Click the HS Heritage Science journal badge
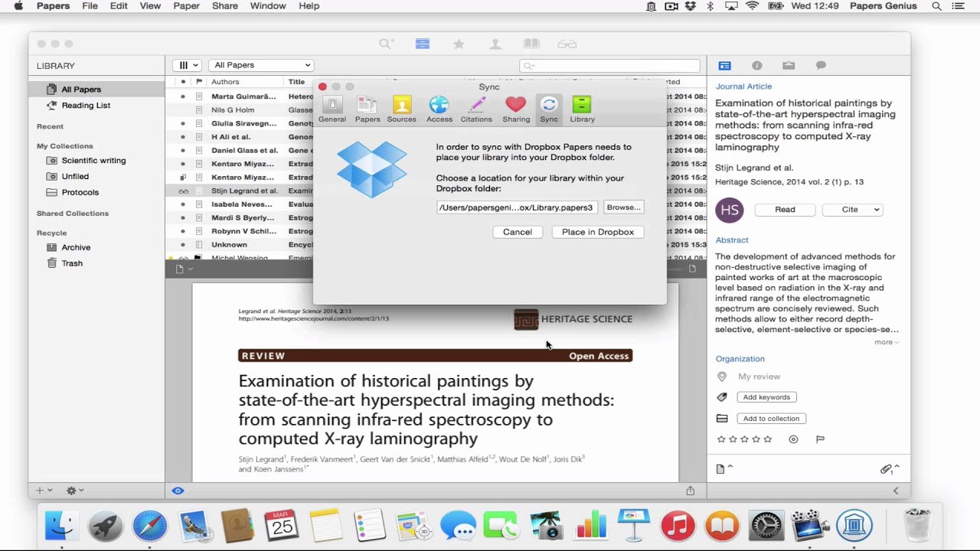Screen dimensions: 980x551 [730, 210]
